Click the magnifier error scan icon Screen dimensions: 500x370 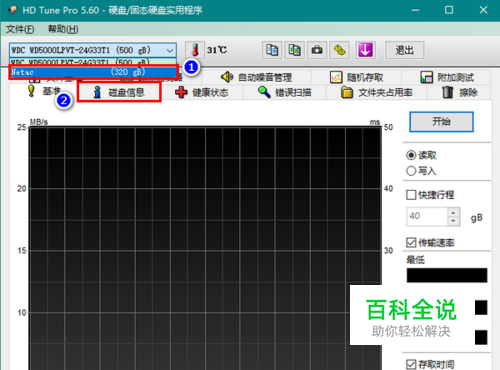coord(264,92)
